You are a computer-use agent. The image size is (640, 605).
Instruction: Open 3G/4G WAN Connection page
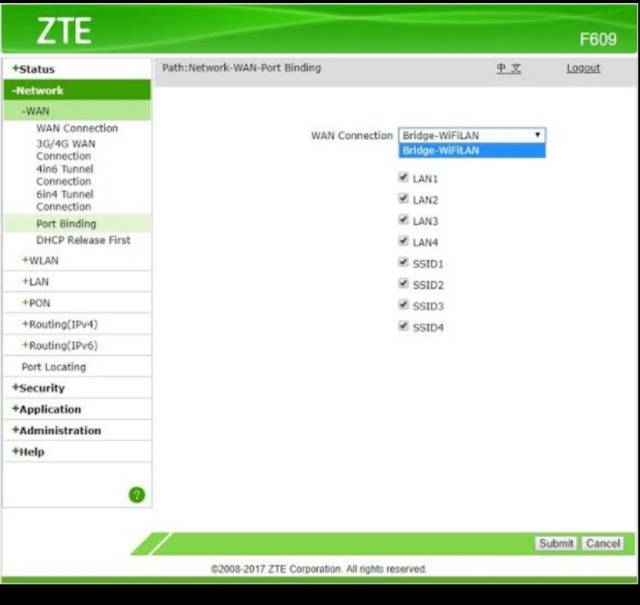(66, 150)
